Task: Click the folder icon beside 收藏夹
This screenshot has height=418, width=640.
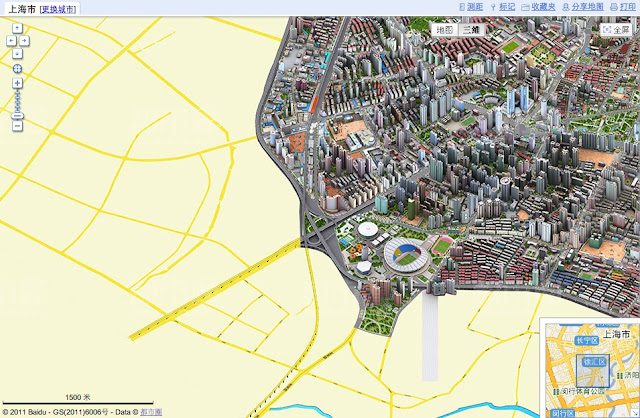Action: click(525, 7)
